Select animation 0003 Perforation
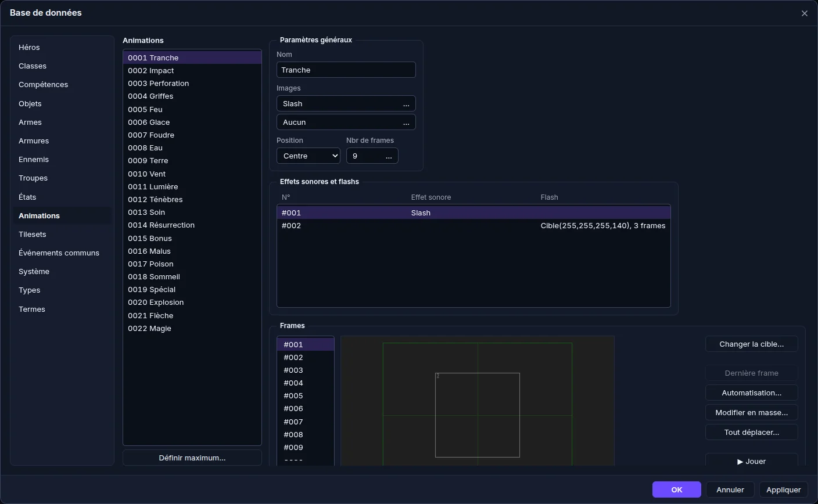The height and width of the screenshot is (504, 818). tap(192, 83)
